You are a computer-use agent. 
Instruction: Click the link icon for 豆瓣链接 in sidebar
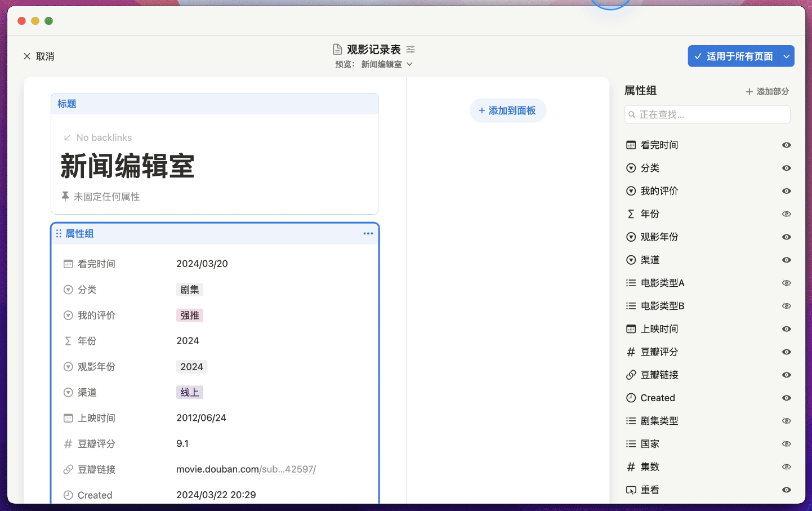pos(631,375)
